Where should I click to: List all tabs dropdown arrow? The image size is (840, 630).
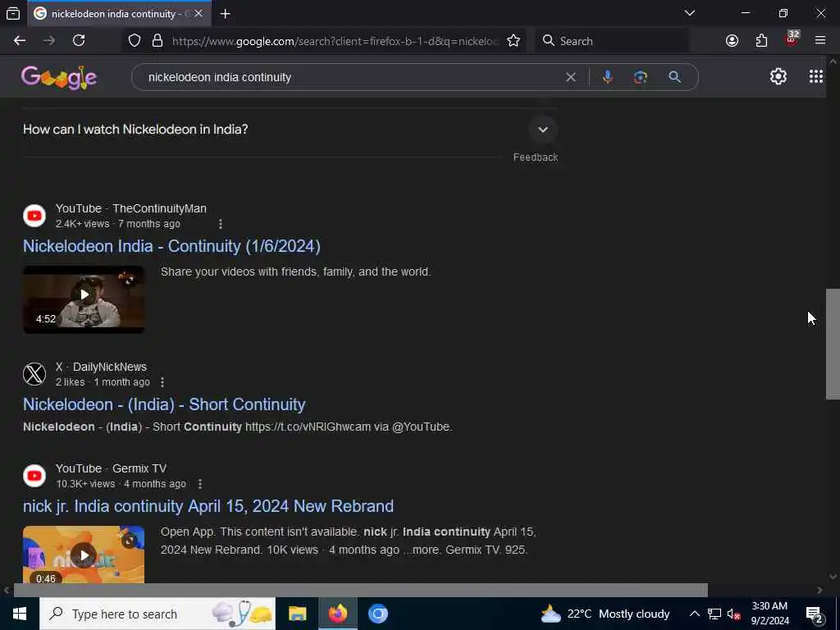pyautogui.click(x=689, y=13)
